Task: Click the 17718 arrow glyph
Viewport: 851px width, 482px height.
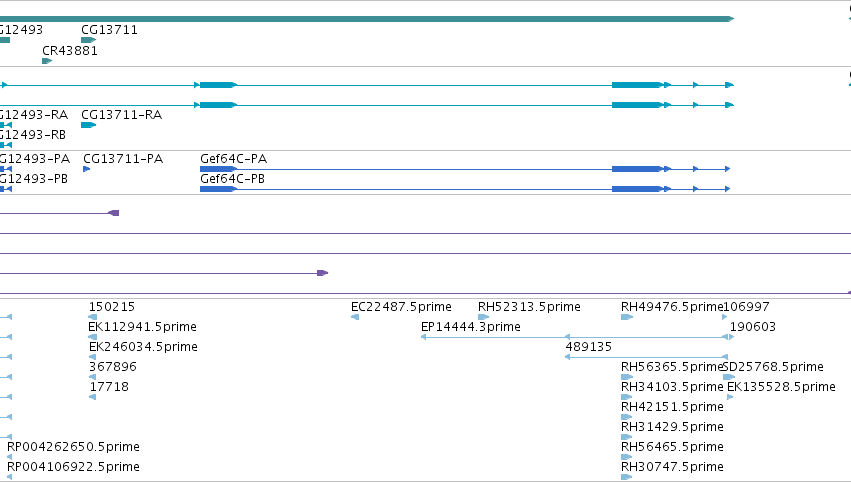Action: click(93, 397)
